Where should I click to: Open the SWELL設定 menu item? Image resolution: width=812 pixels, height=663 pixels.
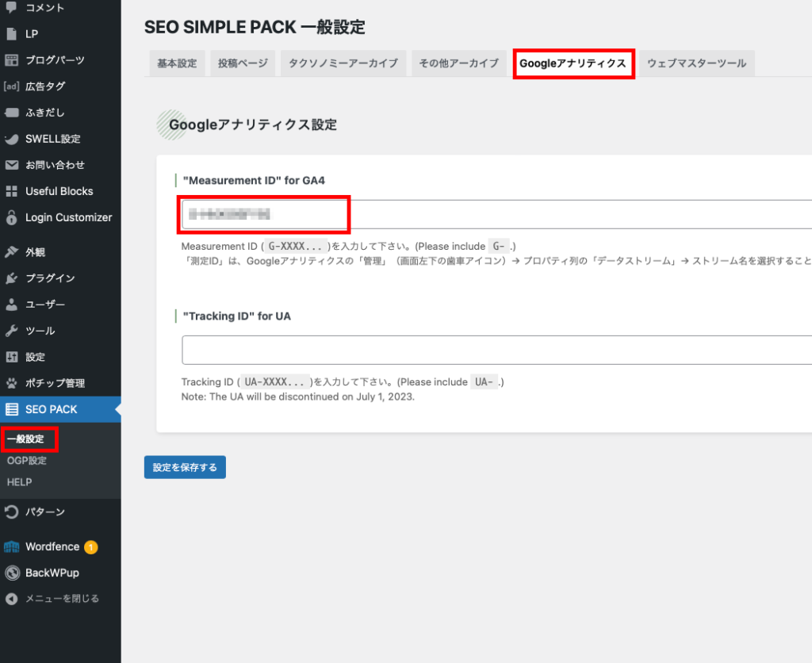pos(53,139)
